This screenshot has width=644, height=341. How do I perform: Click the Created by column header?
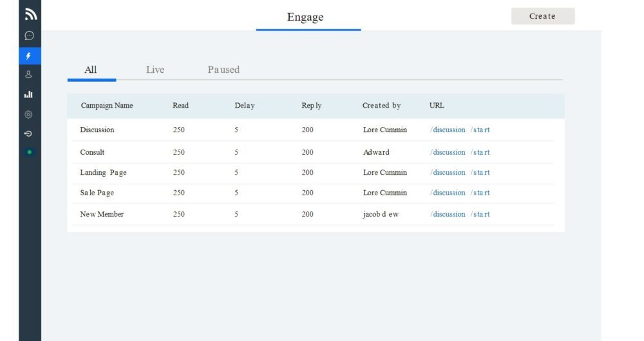pyautogui.click(x=381, y=106)
